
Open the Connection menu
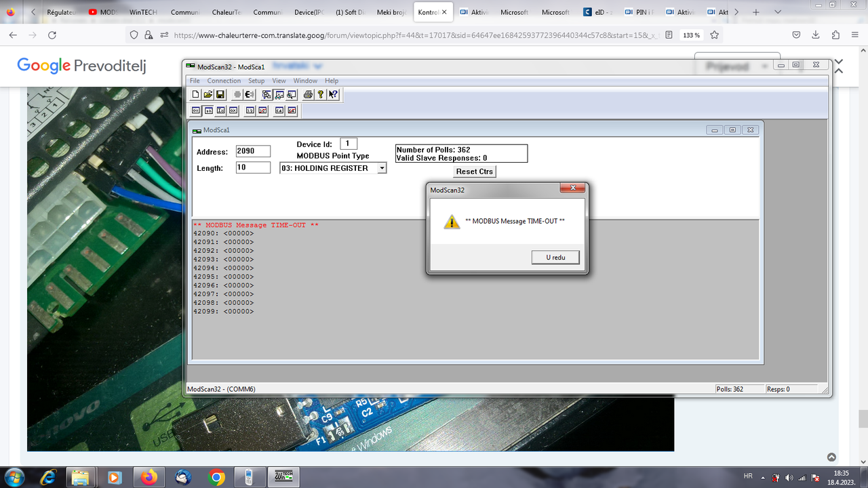[224, 81]
